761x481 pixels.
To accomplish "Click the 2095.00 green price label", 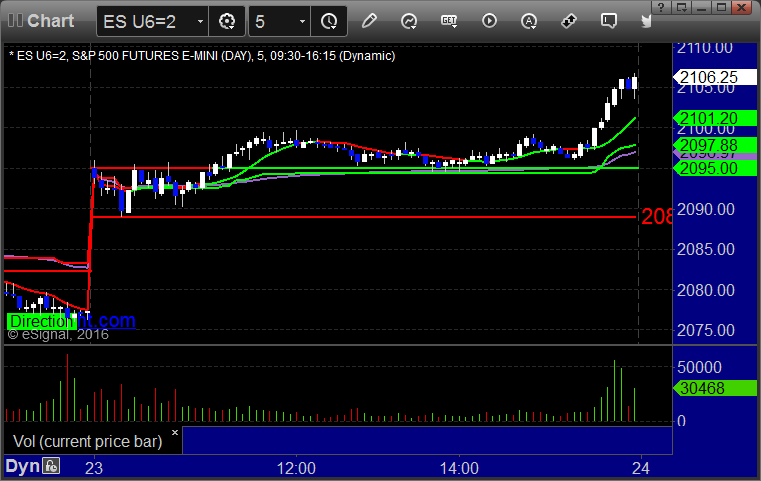I will click(714, 168).
